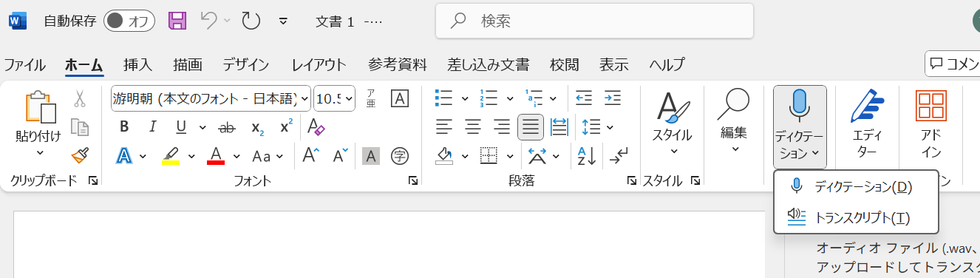Open the font name combo box
The width and height of the screenshot is (980, 278).
coord(211,98)
